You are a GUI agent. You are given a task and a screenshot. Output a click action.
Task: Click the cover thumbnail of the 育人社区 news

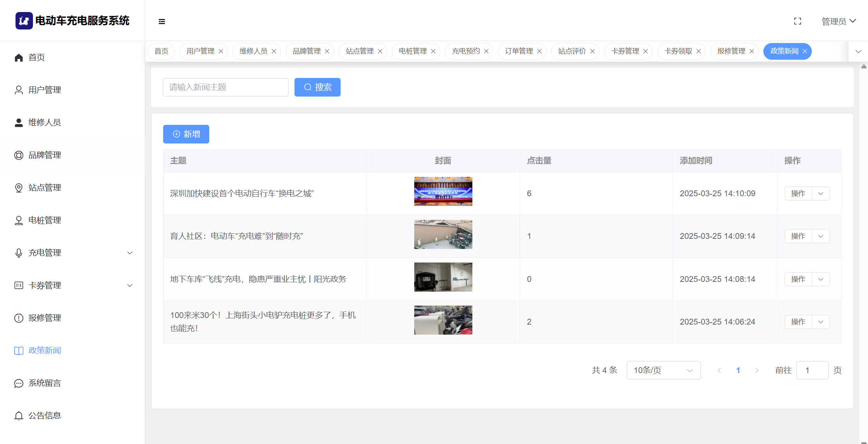443,235
